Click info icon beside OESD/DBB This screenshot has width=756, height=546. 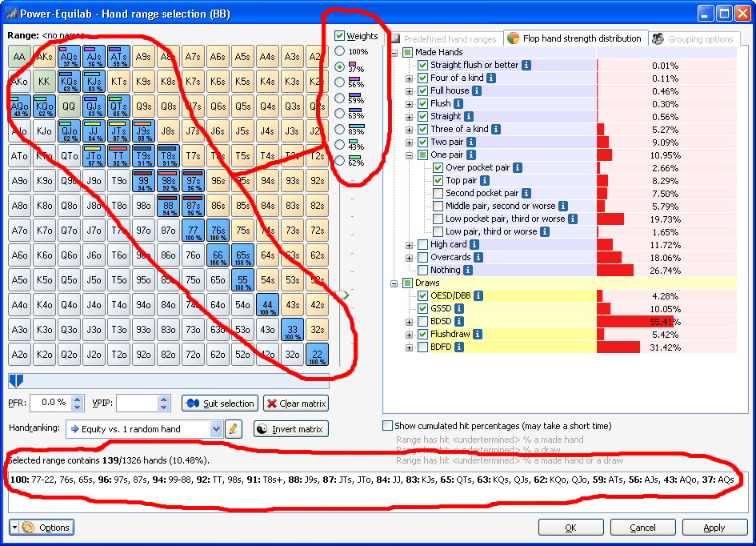tap(478, 295)
